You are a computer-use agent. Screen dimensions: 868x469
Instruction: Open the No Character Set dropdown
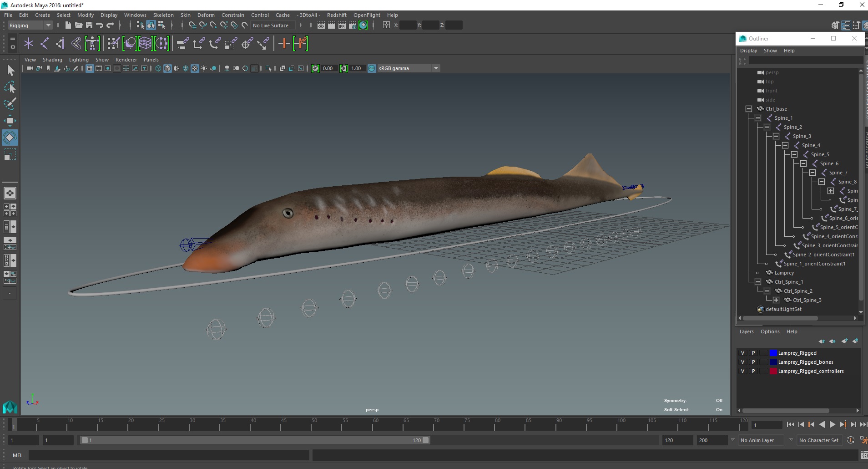point(819,440)
